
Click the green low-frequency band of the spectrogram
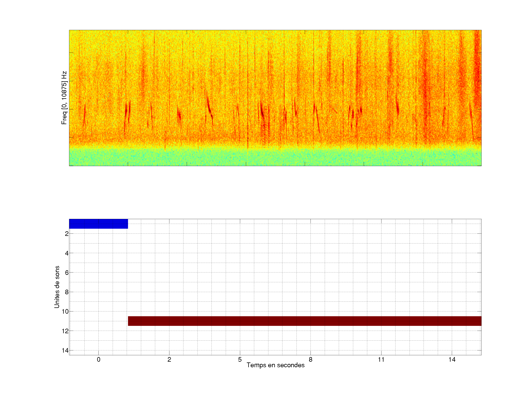(x=275, y=158)
